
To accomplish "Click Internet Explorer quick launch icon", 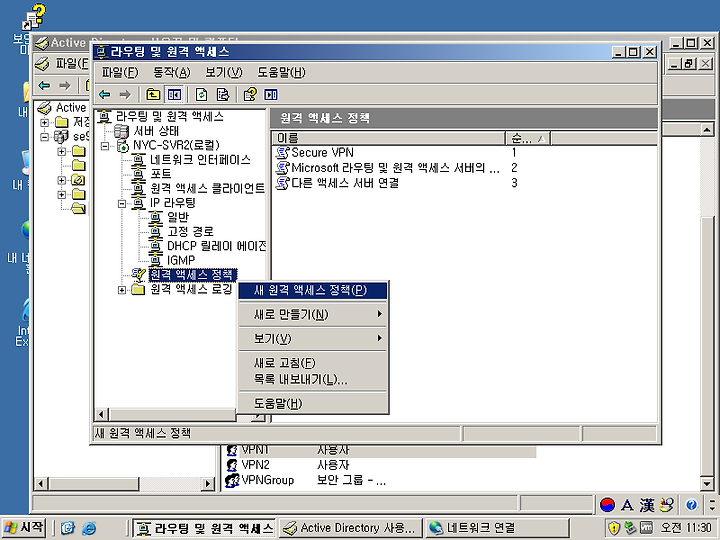I will (x=89, y=528).
